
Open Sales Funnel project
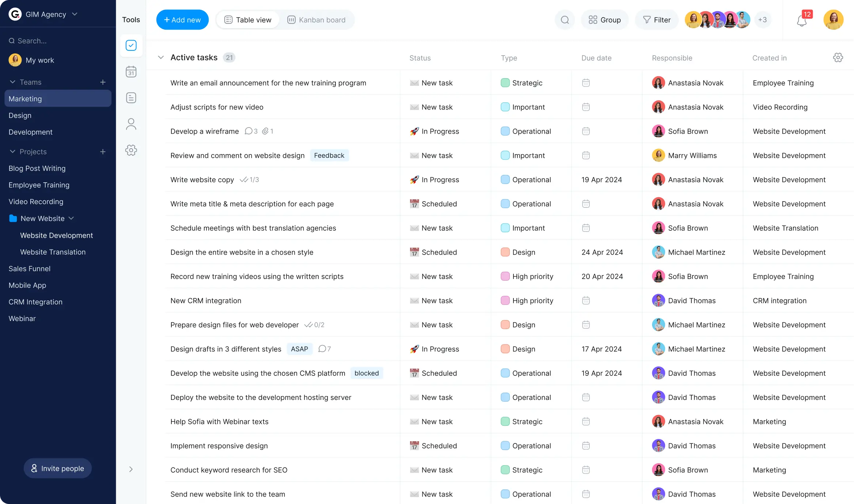[30, 268]
